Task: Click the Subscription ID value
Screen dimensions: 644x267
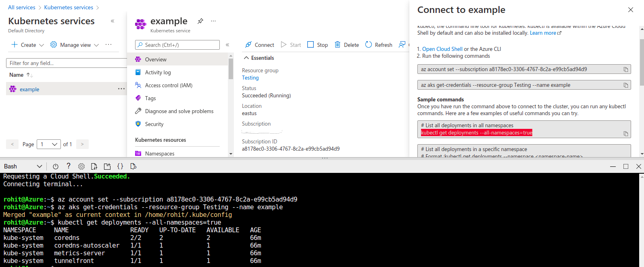Action: (291, 149)
